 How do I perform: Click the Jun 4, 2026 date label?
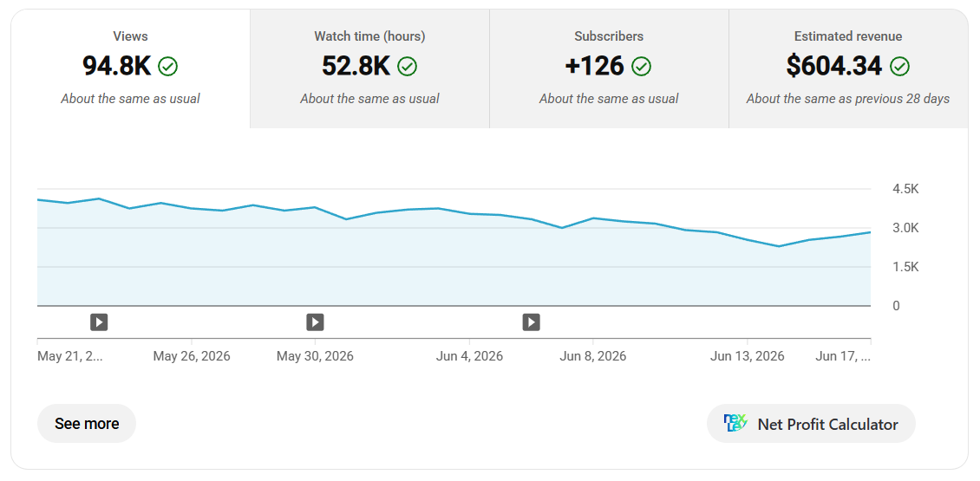tap(469, 357)
